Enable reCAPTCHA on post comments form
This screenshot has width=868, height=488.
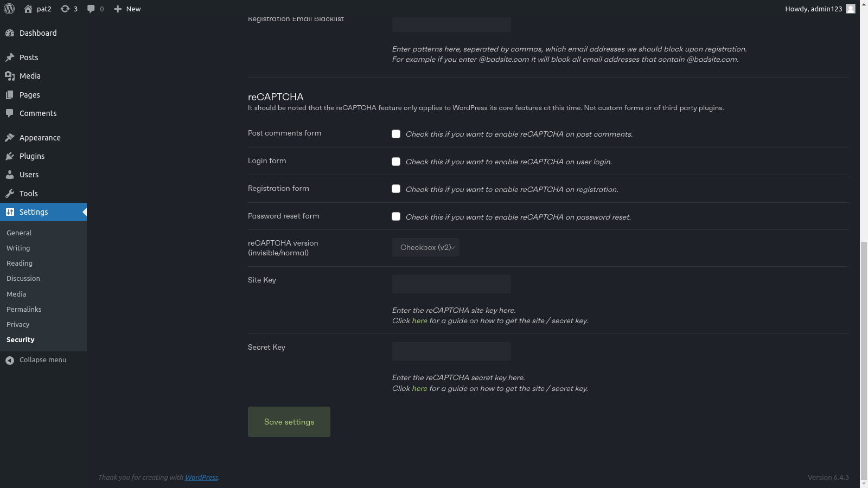pos(396,134)
